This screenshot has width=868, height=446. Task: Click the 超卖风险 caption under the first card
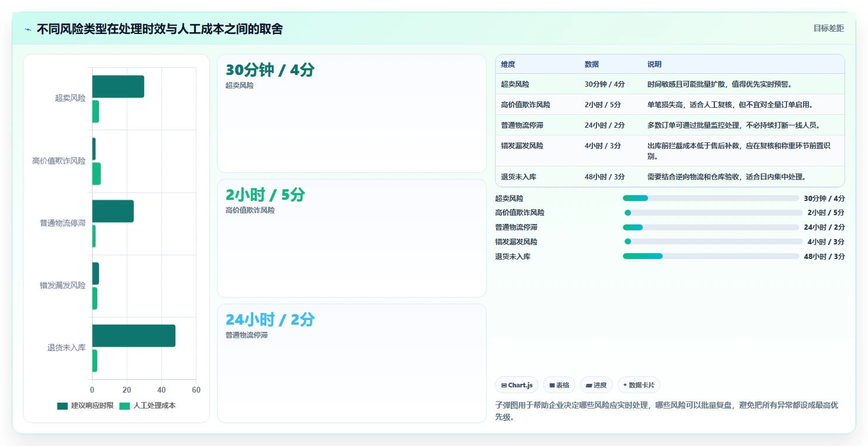pyautogui.click(x=239, y=86)
